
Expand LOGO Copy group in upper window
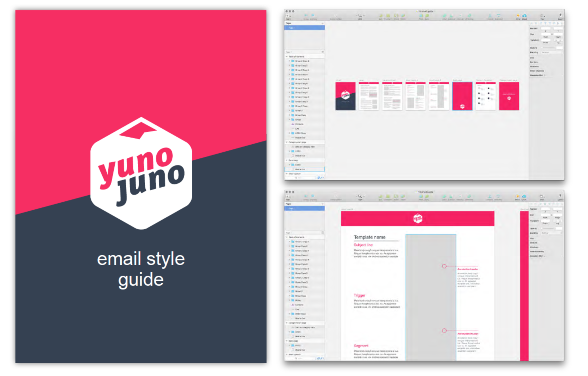pyautogui.click(x=290, y=133)
